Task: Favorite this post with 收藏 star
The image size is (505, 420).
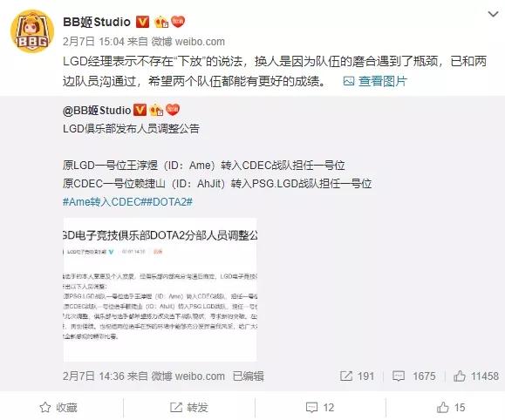Action: pos(58,408)
